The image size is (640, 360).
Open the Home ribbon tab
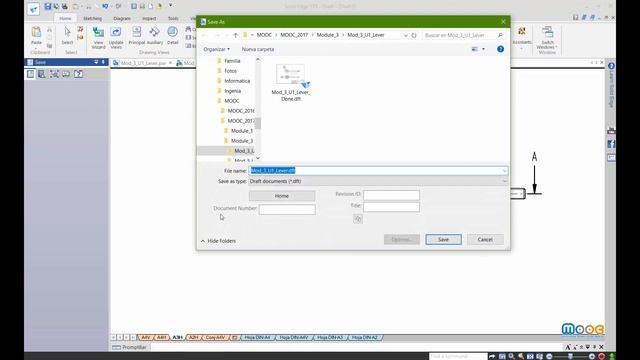click(x=65, y=18)
